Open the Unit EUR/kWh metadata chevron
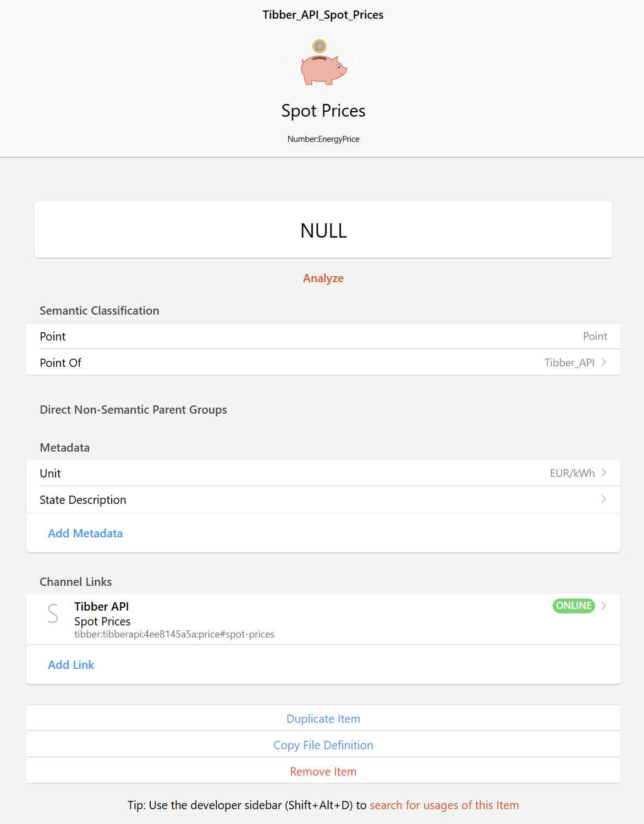Image resolution: width=644 pixels, height=824 pixels. click(x=604, y=473)
